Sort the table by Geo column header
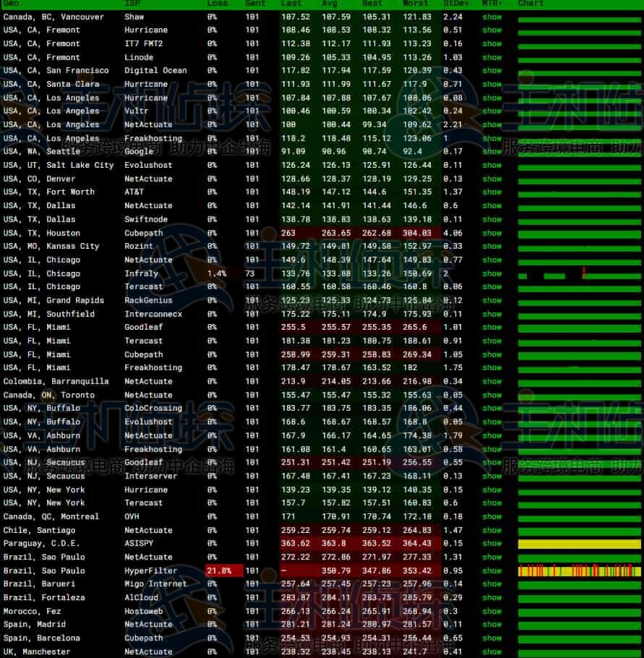The width and height of the screenshot is (644, 658). (12, 4)
